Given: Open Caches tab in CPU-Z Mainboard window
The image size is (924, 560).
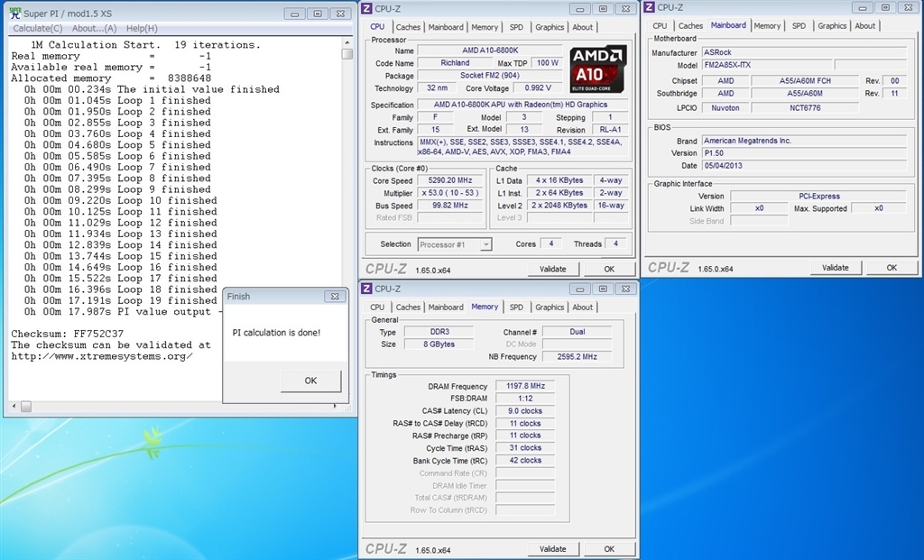Looking at the screenshot, I should [690, 26].
